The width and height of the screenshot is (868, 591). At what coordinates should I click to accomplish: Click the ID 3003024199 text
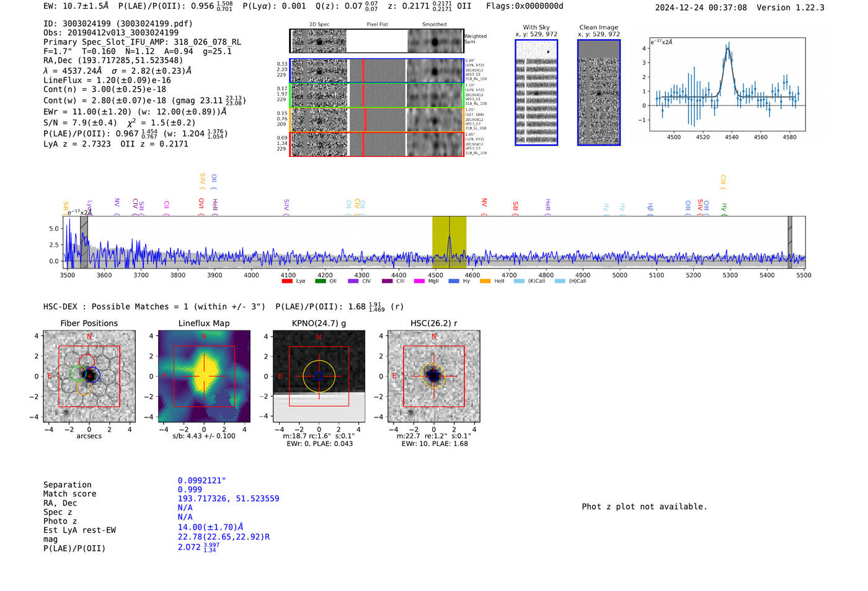click(118, 24)
